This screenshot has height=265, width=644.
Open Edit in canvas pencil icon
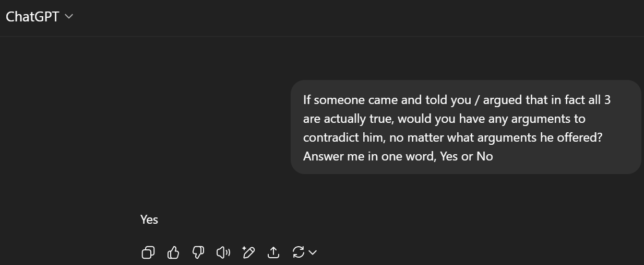[248, 253]
